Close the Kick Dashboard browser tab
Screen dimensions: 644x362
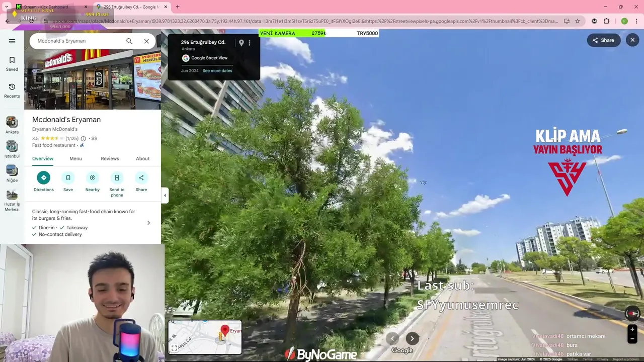coord(86,7)
